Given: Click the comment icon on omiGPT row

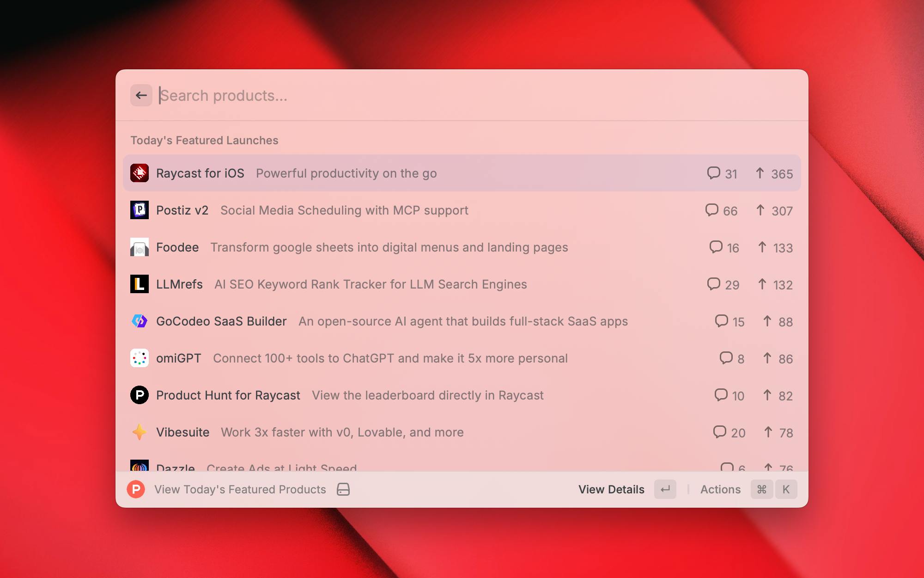Looking at the screenshot, I should [726, 358].
